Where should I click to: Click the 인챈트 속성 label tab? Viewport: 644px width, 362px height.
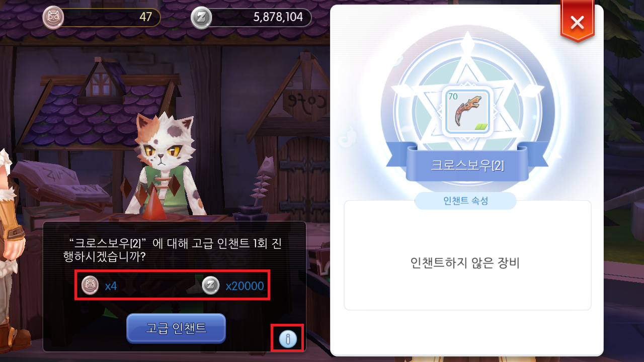(x=466, y=201)
